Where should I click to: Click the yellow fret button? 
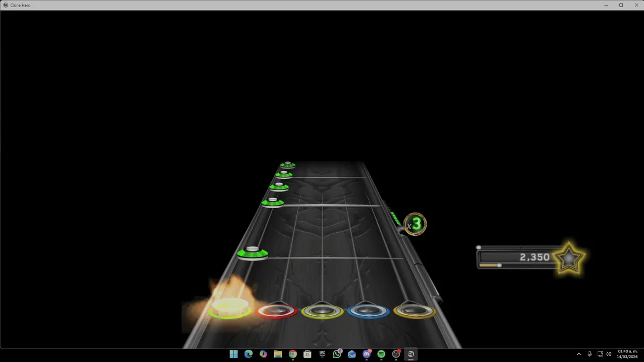pyautogui.click(x=323, y=311)
